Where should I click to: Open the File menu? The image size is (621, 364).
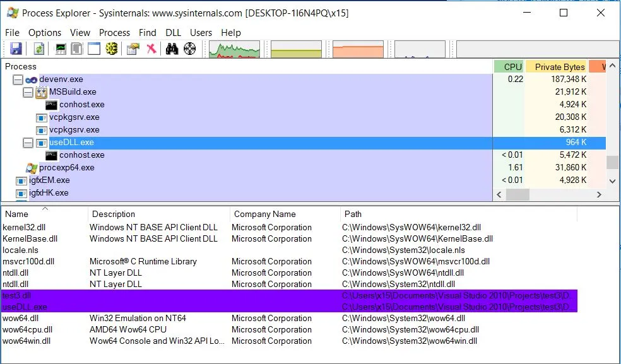click(12, 32)
